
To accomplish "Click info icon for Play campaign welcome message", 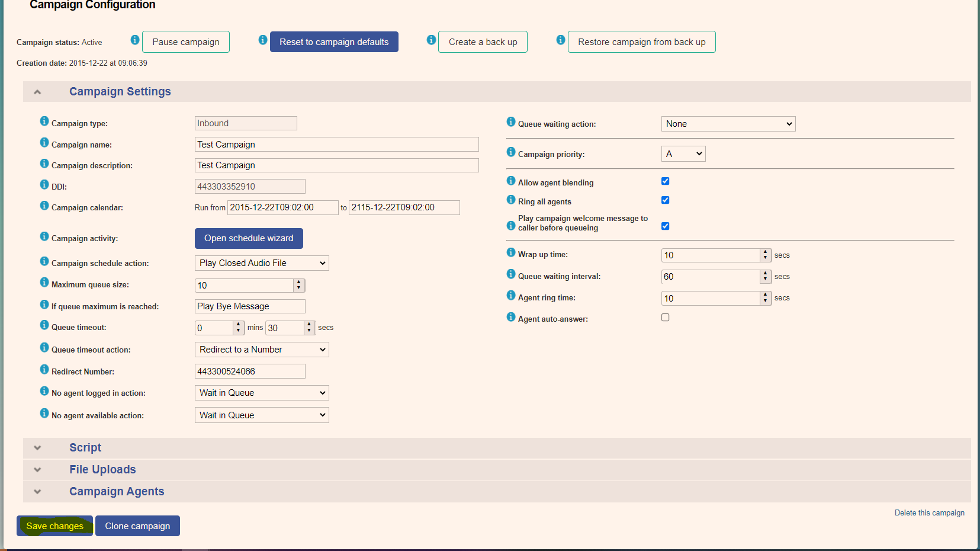I will coord(511,225).
